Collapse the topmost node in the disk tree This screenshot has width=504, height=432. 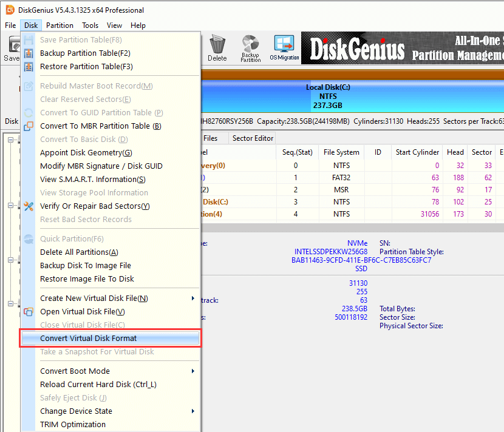pyautogui.click(x=12, y=140)
